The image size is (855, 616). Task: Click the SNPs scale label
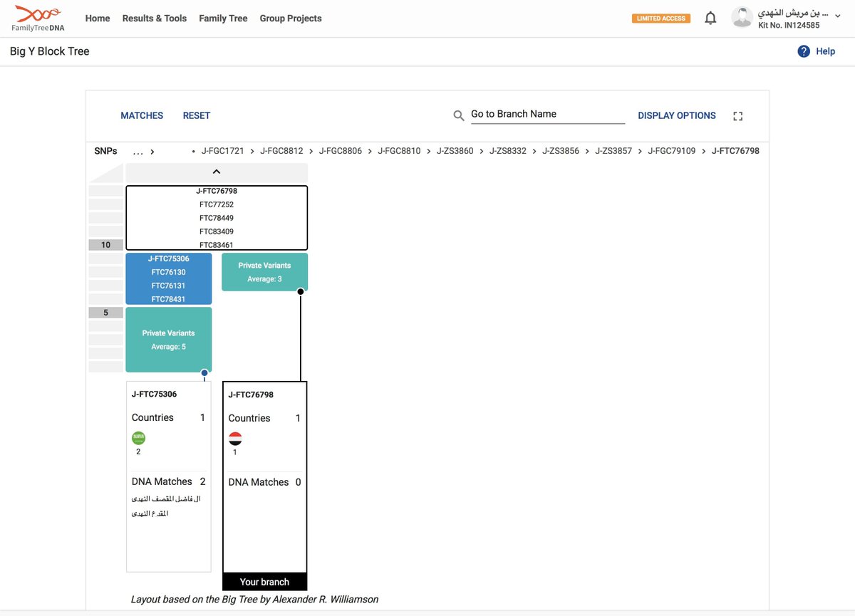pyautogui.click(x=105, y=151)
